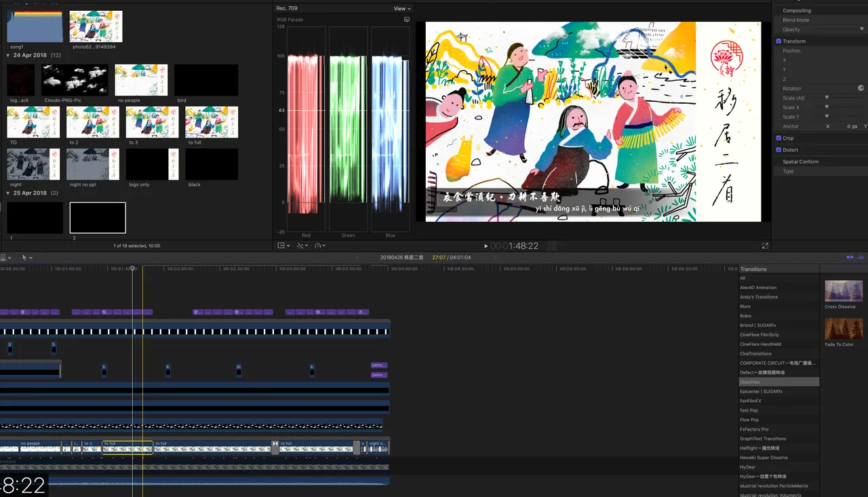Collapse the 25 Apr 2018 group

point(8,193)
